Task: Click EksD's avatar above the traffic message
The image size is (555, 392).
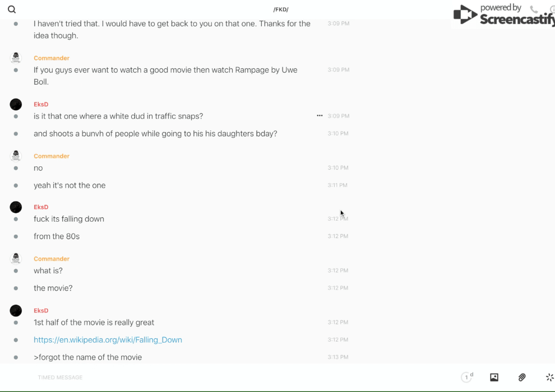Action: coord(16,104)
